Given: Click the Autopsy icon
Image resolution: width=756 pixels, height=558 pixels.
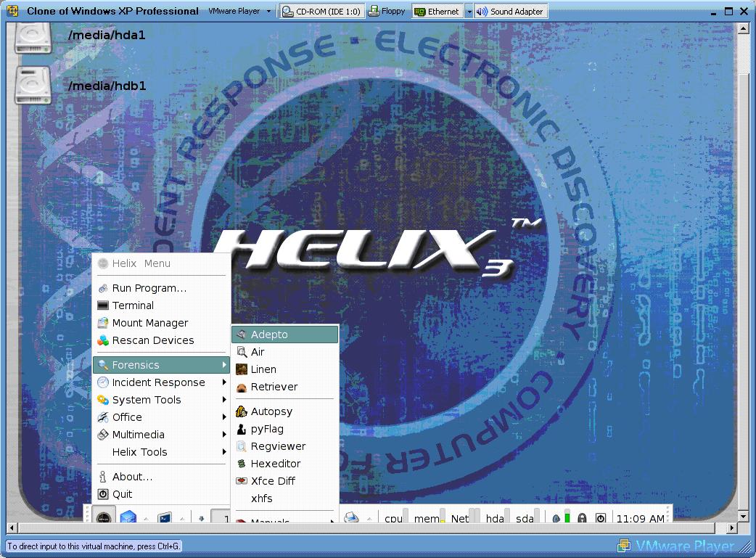Looking at the screenshot, I should tap(242, 411).
